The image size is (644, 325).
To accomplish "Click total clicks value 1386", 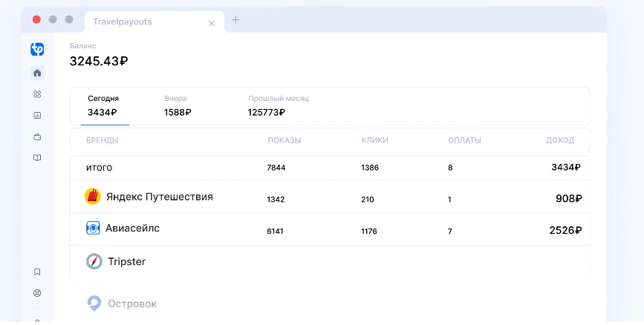I will pos(370,168).
